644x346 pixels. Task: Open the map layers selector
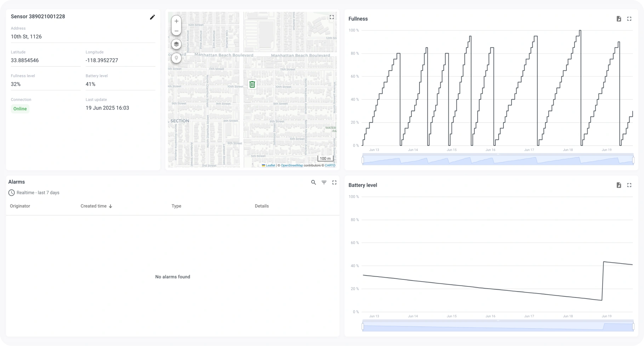click(x=176, y=44)
